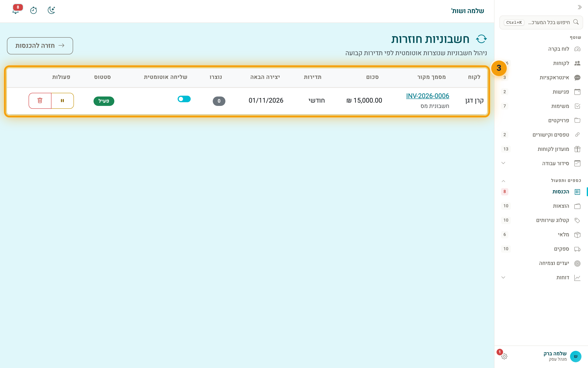Click the טפסים וקישורים link icon
The height and width of the screenshot is (368, 588).
(577, 135)
